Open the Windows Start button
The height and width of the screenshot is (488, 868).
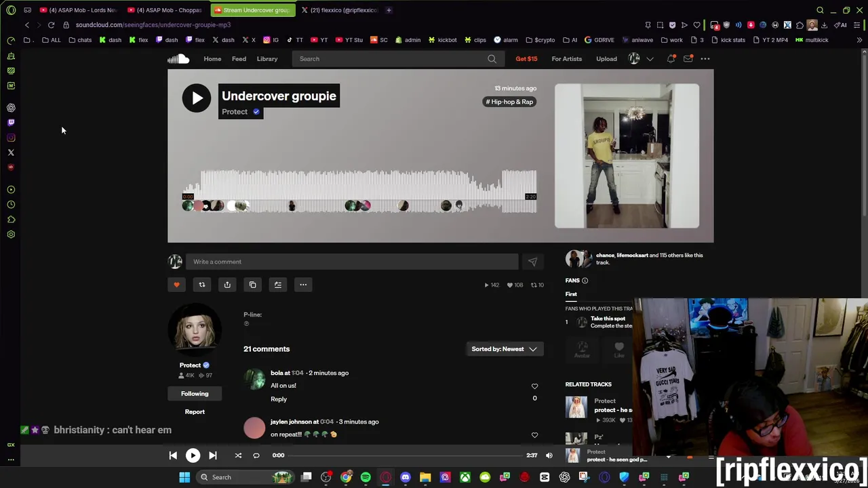[184, 477]
